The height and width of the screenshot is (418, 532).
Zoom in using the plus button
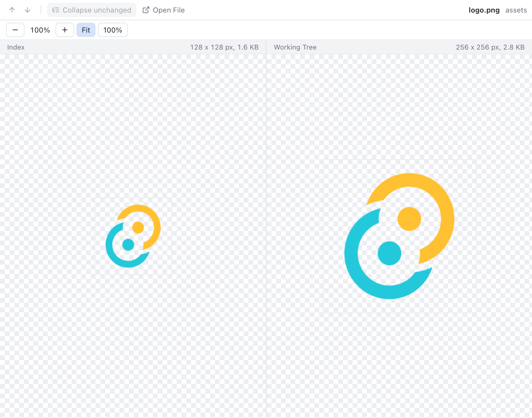[x=65, y=30]
